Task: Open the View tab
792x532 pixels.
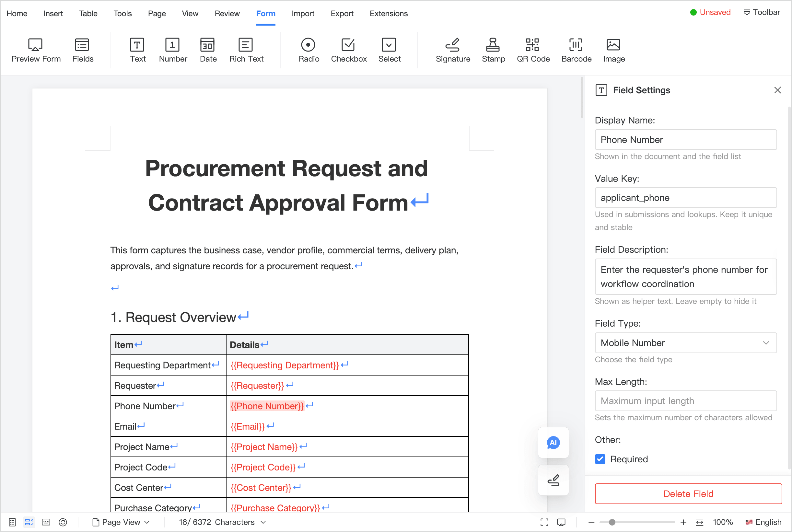Action: coord(190,14)
